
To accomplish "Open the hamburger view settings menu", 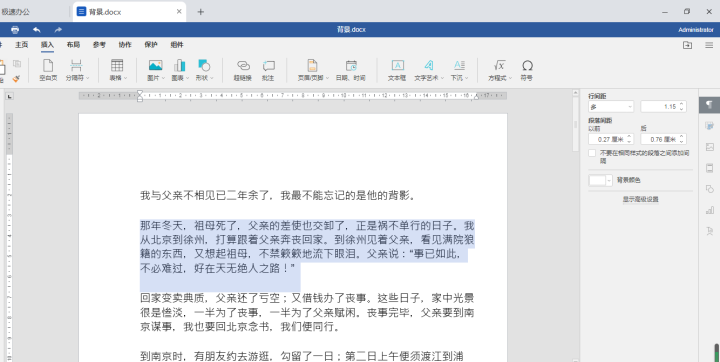I will pyautogui.click(x=709, y=45).
